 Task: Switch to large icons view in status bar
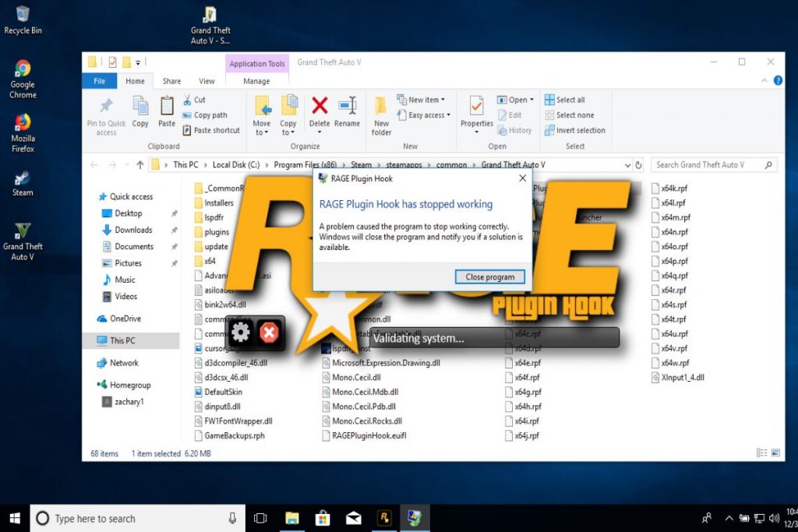pyautogui.click(x=775, y=453)
